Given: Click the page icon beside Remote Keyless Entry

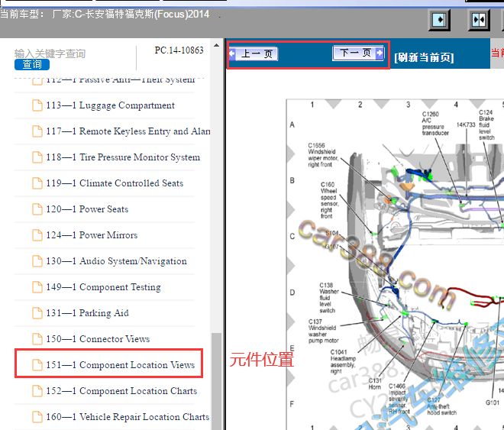Looking at the screenshot, I should [x=37, y=131].
